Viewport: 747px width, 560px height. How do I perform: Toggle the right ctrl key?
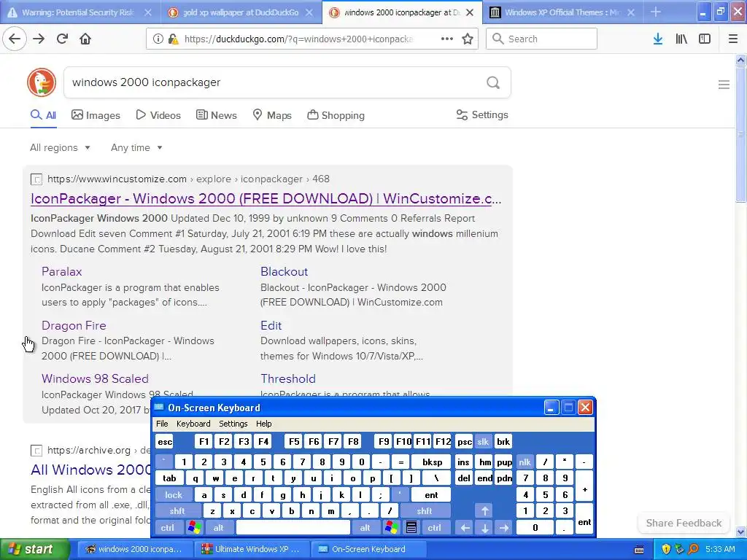tap(435, 528)
